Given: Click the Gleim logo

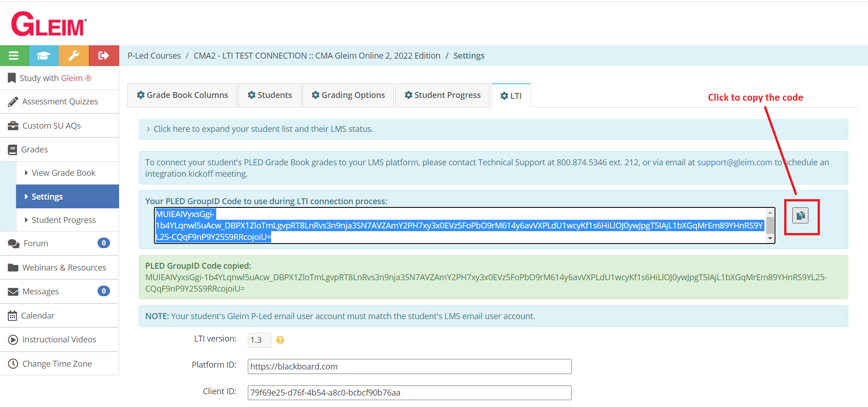Looking at the screenshot, I should click(49, 24).
